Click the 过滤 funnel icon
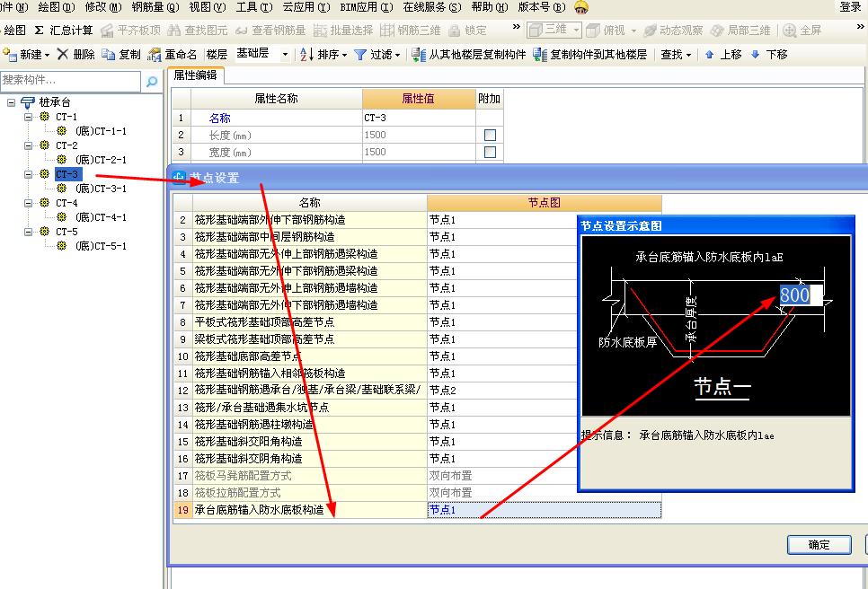 coord(360,54)
